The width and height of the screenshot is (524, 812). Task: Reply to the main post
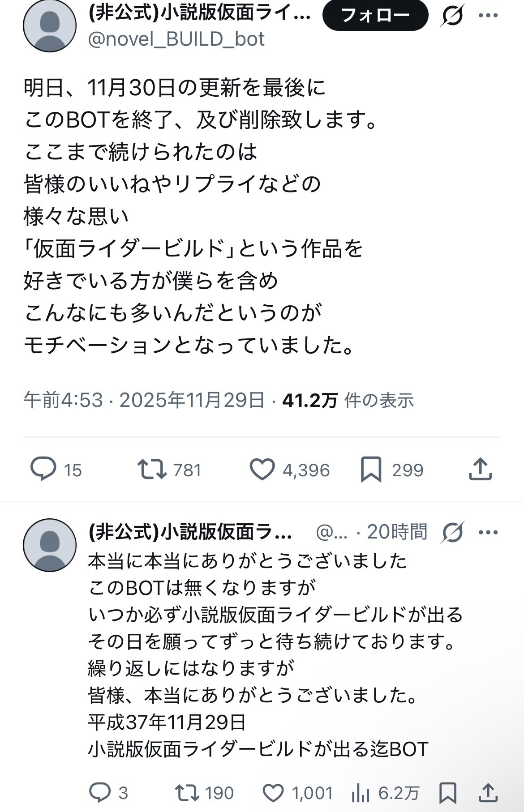pos(43,469)
